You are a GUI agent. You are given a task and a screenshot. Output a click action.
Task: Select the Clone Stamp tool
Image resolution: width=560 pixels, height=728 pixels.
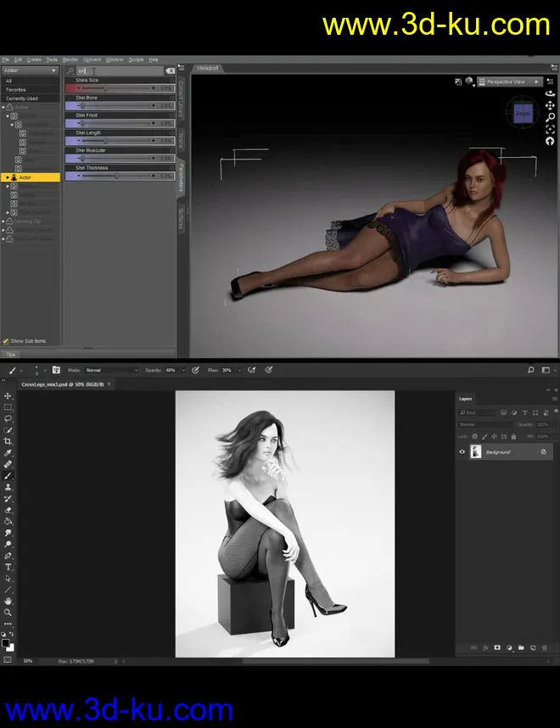pos(8,488)
